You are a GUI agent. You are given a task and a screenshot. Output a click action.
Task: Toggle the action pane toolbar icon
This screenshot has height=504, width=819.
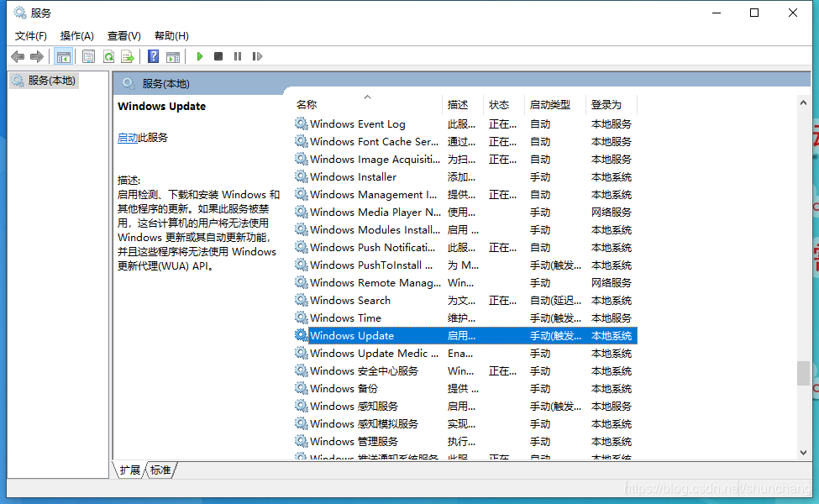pyautogui.click(x=173, y=56)
